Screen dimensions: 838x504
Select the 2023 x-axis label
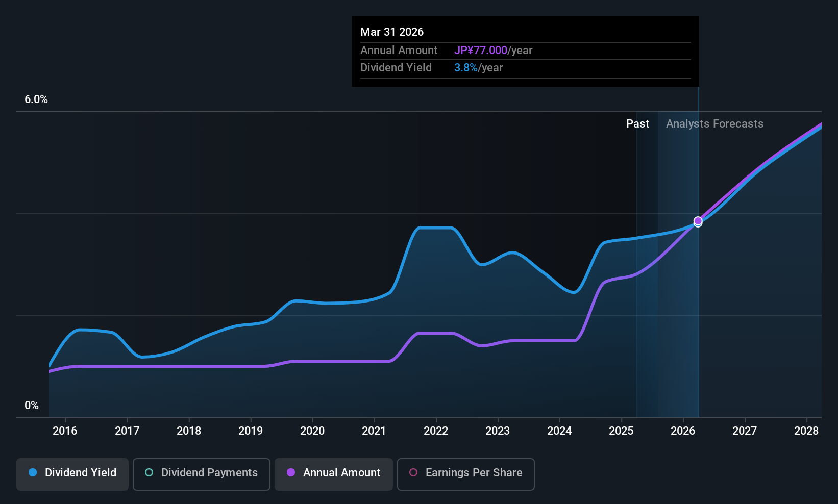tap(498, 431)
